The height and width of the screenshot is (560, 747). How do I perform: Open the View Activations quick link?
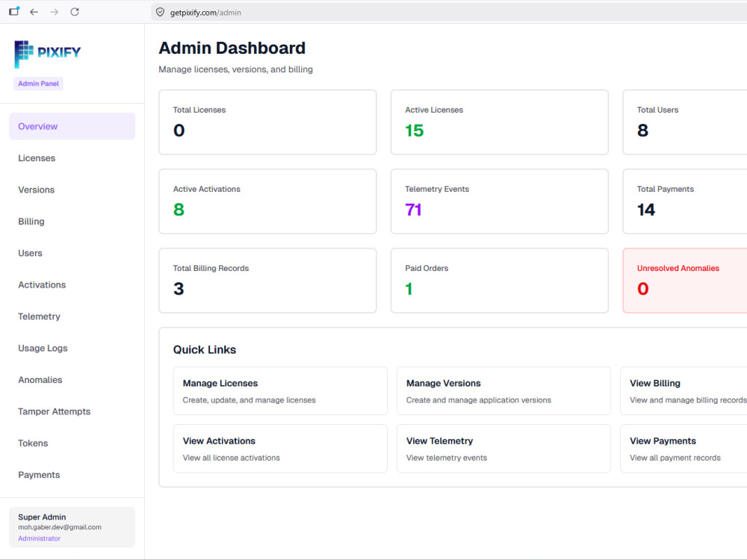point(280,449)
